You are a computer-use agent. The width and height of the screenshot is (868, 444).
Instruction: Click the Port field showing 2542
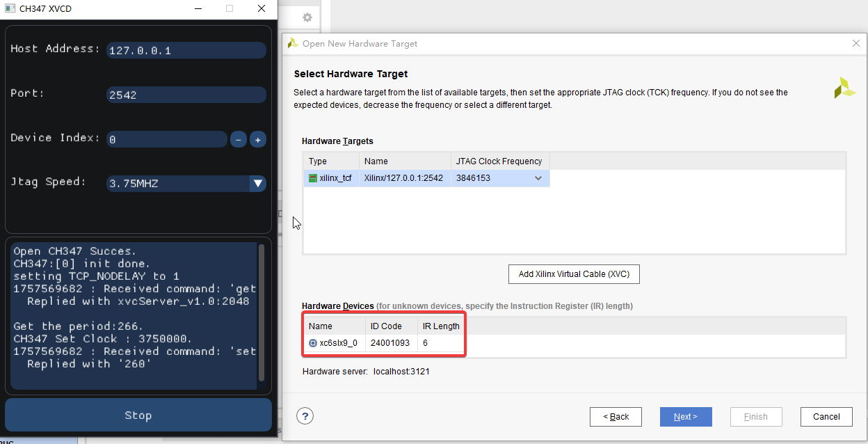(x=186, y=95)
